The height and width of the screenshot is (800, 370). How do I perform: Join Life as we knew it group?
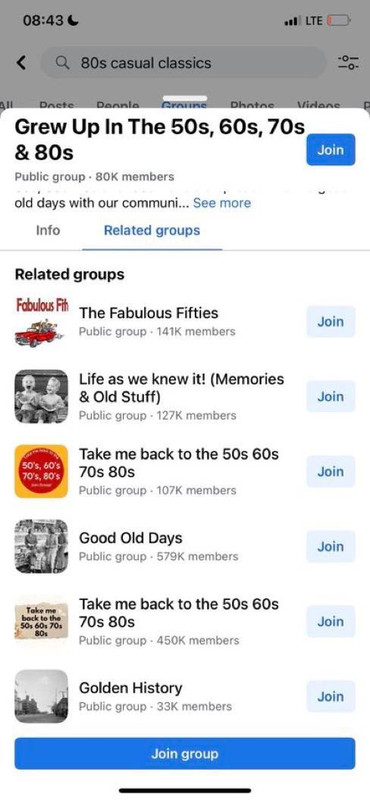(331, 396)
